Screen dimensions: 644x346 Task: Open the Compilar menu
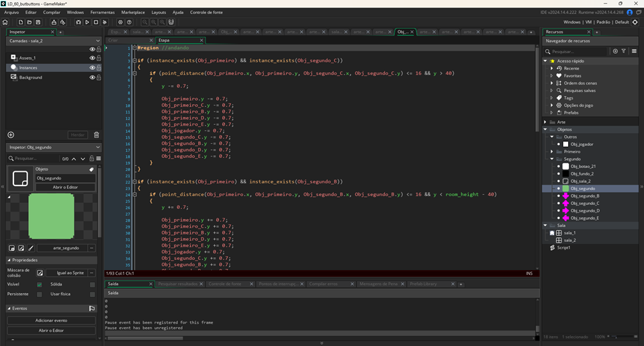tap(52, 12)
